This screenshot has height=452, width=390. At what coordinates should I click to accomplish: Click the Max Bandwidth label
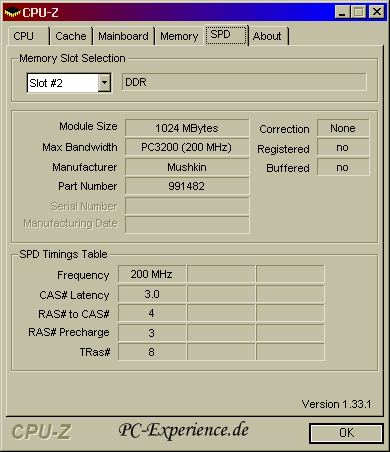coord(80,147)
